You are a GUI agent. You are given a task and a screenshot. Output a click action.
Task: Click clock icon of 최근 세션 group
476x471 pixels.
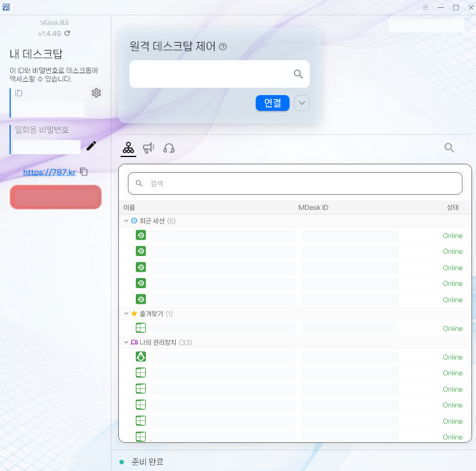pyautogui.click(x=134, y=221)
